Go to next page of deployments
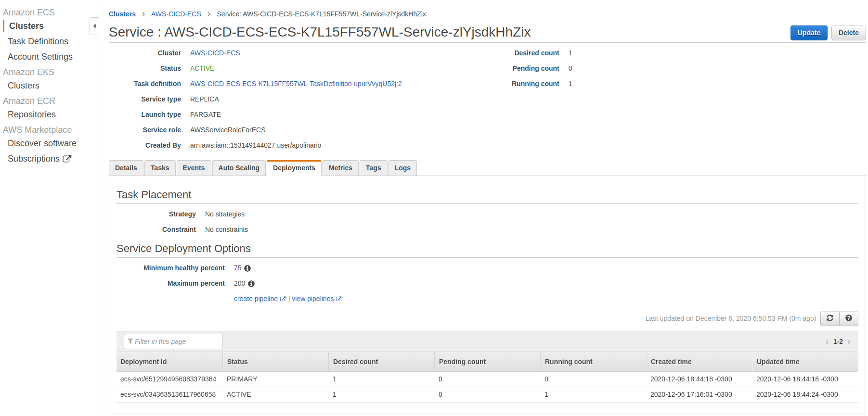The image size is (868, 416). tap(849, 342)
